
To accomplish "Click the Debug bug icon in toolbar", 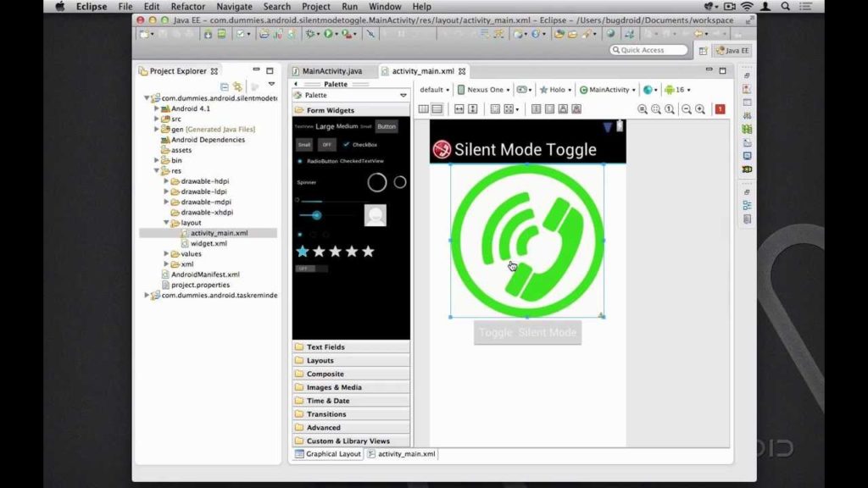I will coord(310,34).
